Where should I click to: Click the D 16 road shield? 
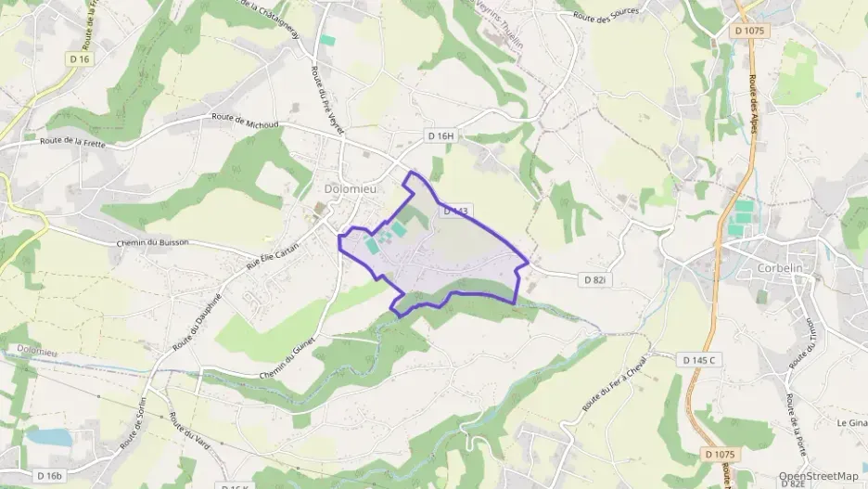point(80,59)
